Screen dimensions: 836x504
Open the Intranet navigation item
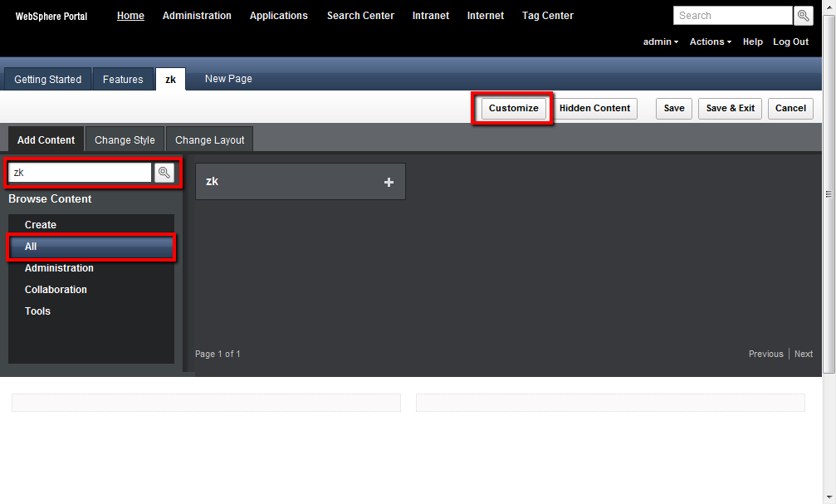click(431, 16)
